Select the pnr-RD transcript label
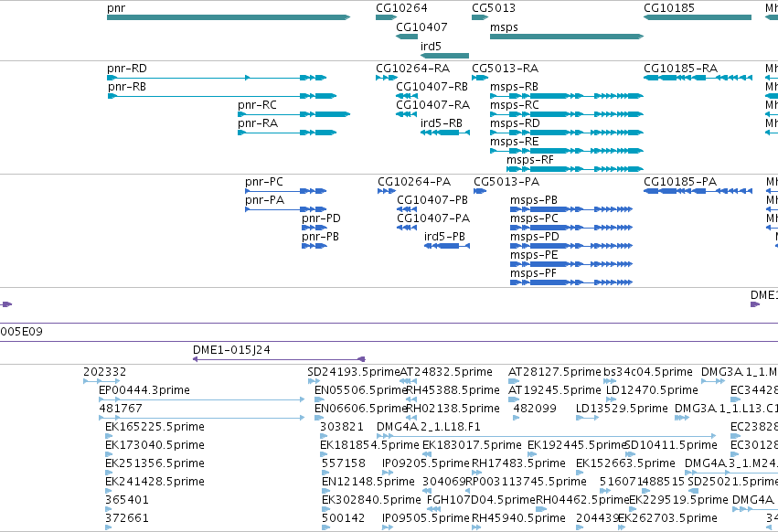Image resolution: width=778 pixels, height=532 pixels. 127,68
